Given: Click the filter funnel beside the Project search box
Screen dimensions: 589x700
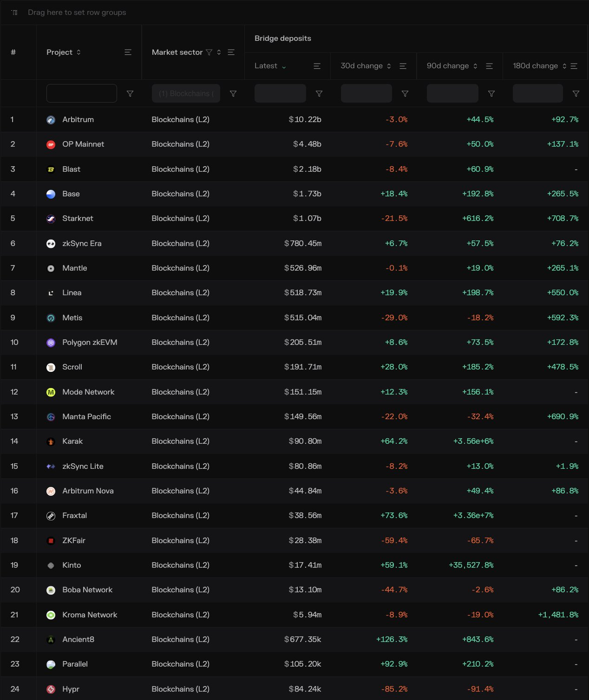Looking at the screenshot, I should pos(131,93).
